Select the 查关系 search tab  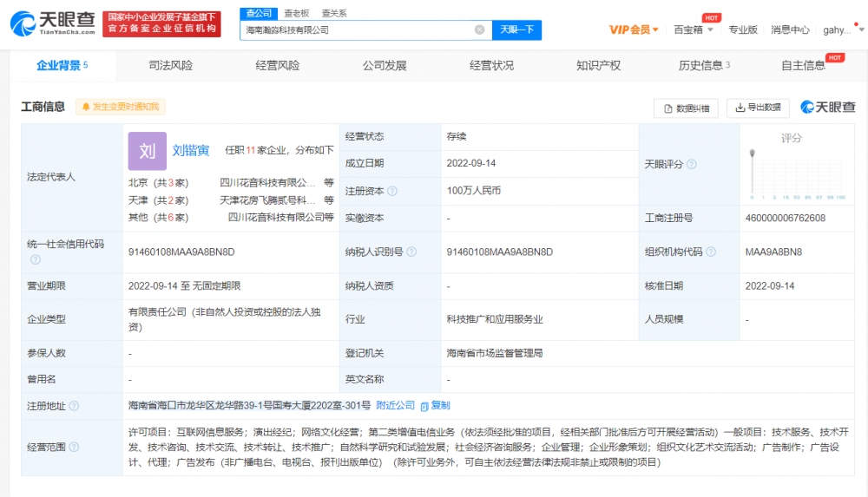pyautogui.click(x=334, y=13)
